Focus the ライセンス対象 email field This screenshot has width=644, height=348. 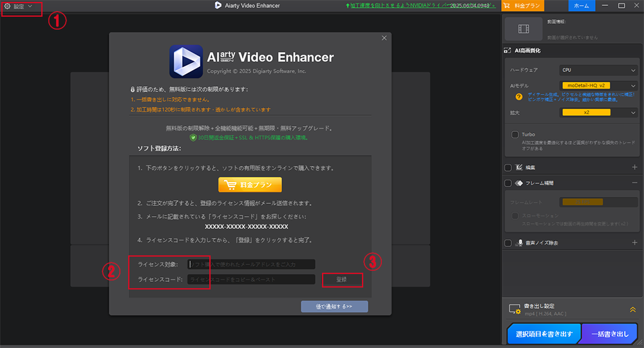click(251, 264)
